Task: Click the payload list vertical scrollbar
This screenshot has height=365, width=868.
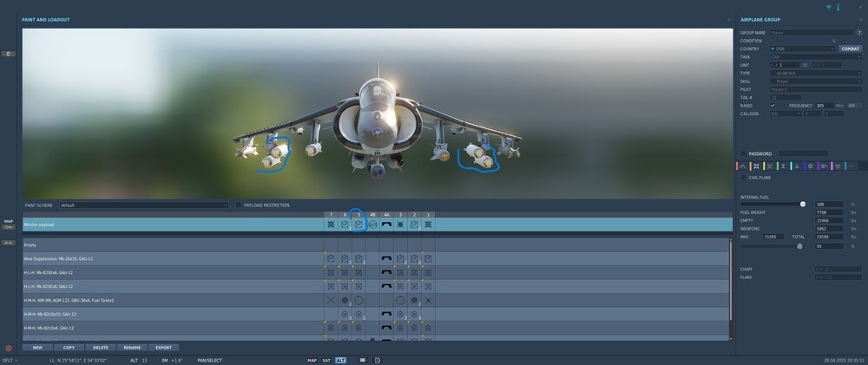Action: [731, 279]
